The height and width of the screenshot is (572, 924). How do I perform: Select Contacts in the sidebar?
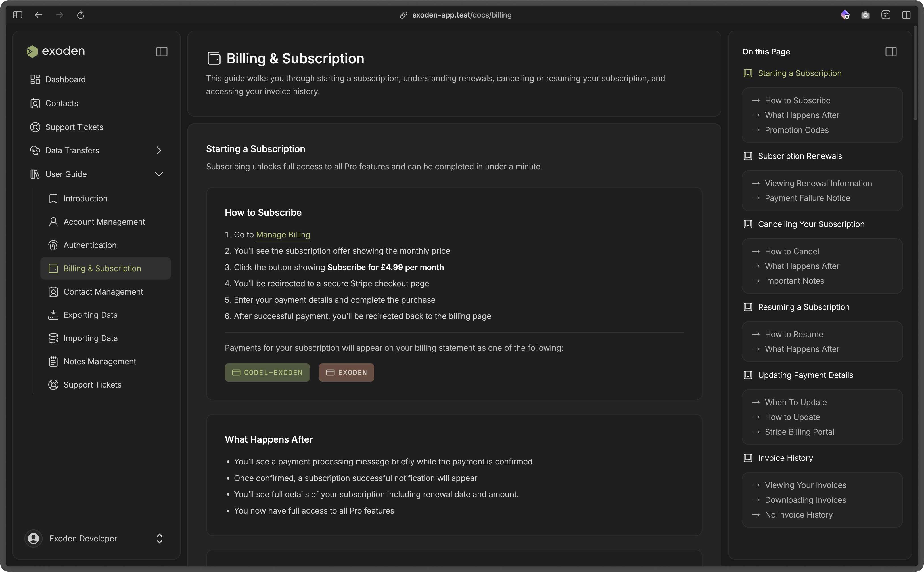point(61,103)
